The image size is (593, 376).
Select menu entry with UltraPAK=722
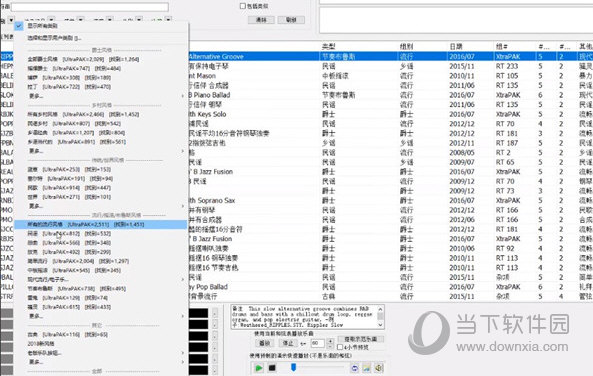[x=101, y=87]
